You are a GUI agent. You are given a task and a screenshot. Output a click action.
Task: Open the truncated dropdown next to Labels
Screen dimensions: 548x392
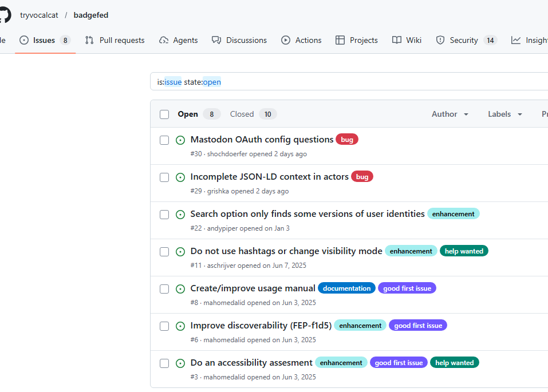coord(543,114)
